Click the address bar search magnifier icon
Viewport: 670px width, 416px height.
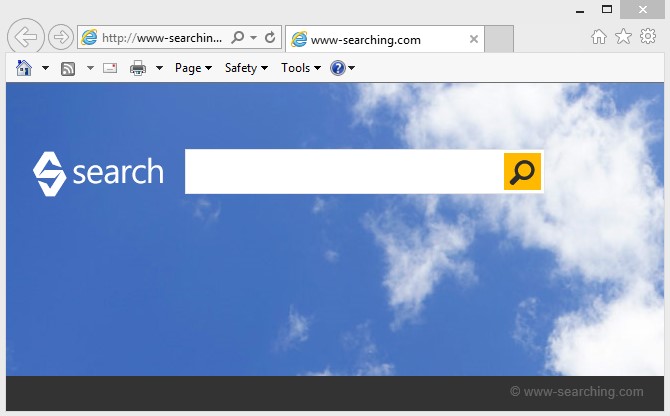238,38
